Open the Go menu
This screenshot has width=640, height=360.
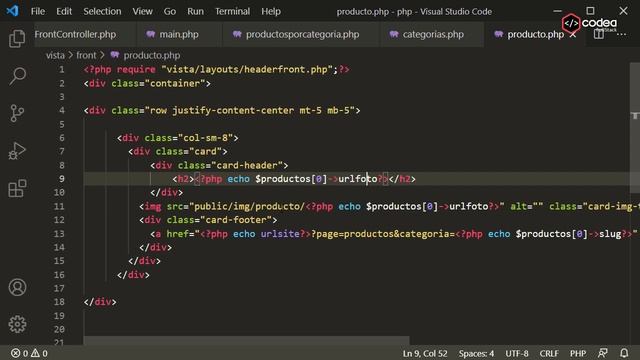pyautogui.click(x=169, y=11)
